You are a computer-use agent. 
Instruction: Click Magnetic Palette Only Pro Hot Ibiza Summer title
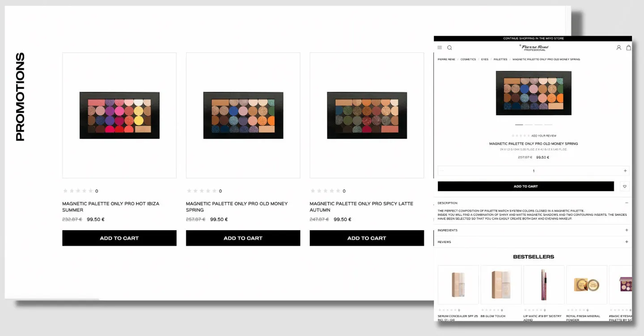click(110, 207)
